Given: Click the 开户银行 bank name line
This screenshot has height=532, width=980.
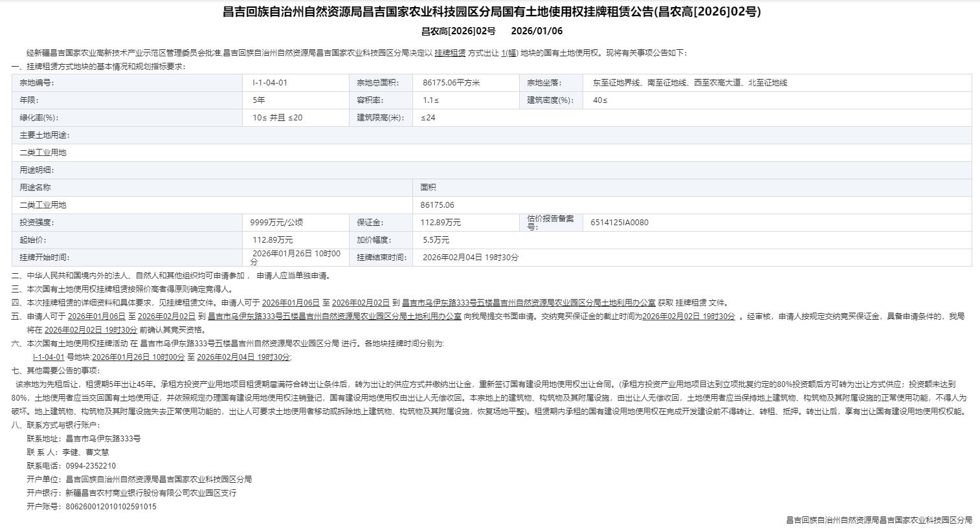Looking at the screenshot, I should [x=151, y=493].
